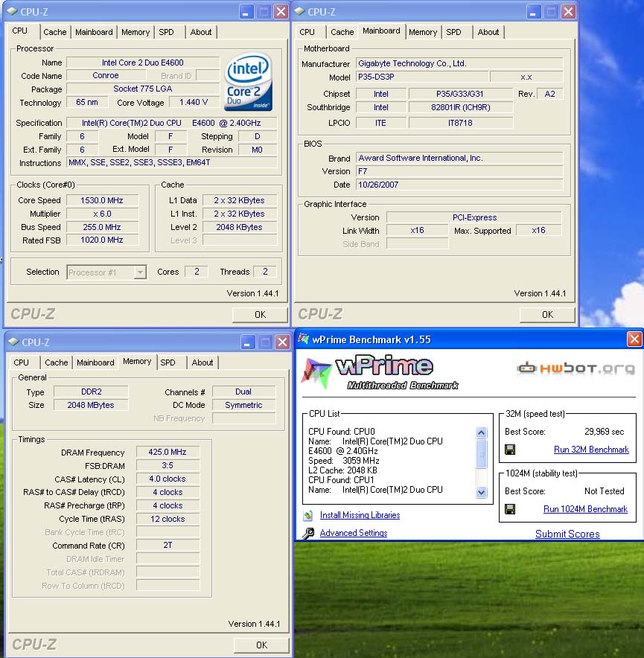Click save icon under 1024M stability test
The width and height of the screenshot is (644, 658).
[510, 509]
